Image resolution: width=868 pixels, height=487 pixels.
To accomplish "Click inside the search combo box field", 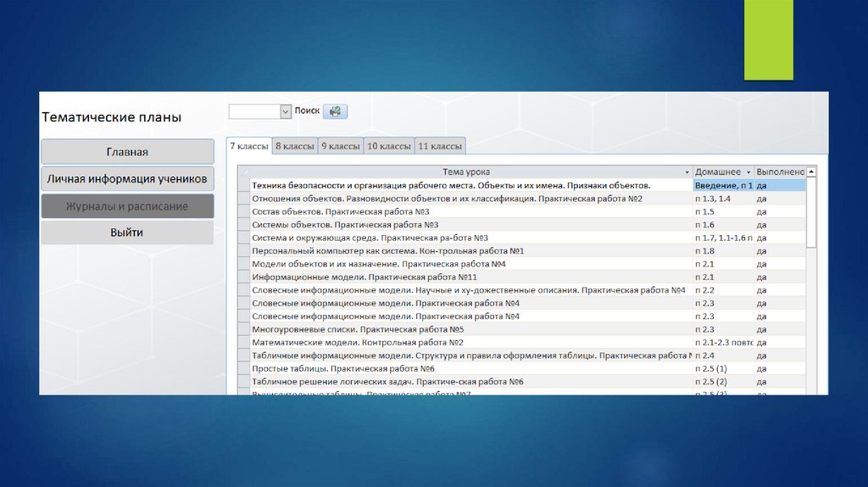I will coord(254,111).
